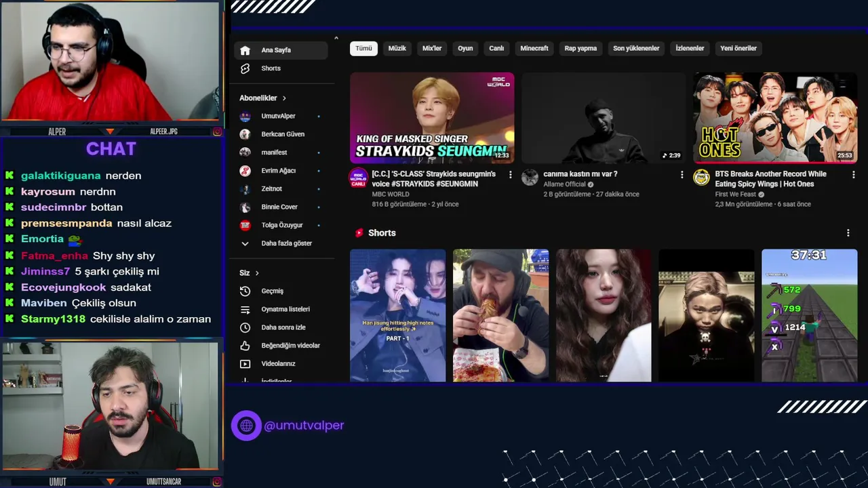Select the Oyun filter chip
This screenshot has height=488, width=868.
465,48
